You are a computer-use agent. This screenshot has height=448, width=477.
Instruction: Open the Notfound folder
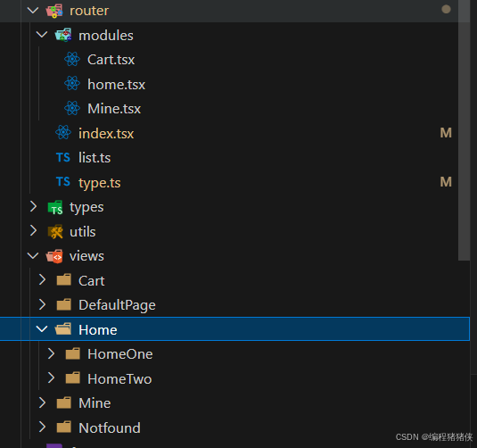(x=110, y=427)
